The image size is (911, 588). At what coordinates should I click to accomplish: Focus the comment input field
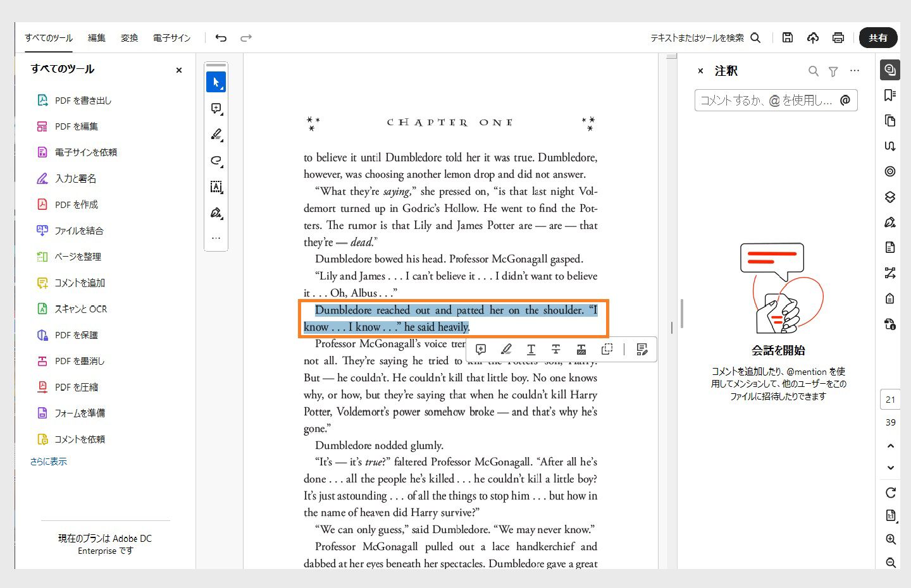776,101
